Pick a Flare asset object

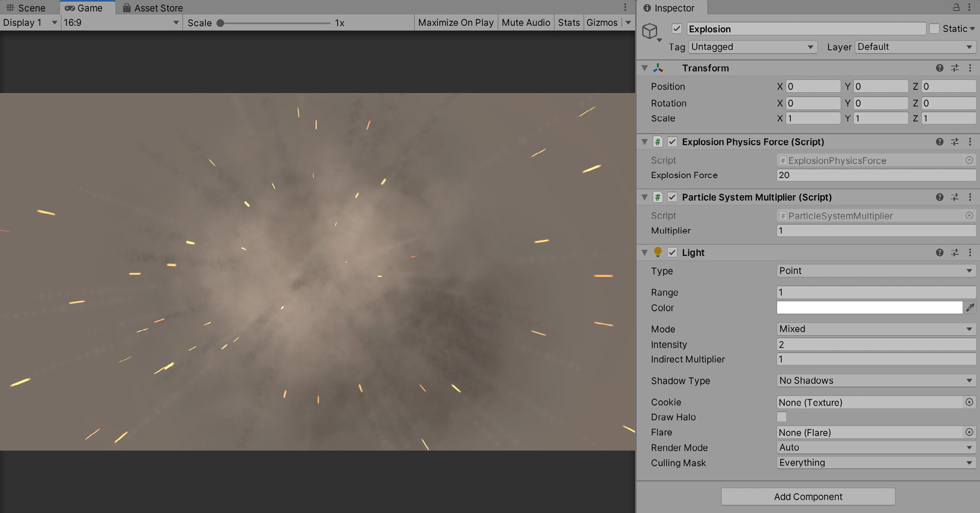click(x=969, y=433)
